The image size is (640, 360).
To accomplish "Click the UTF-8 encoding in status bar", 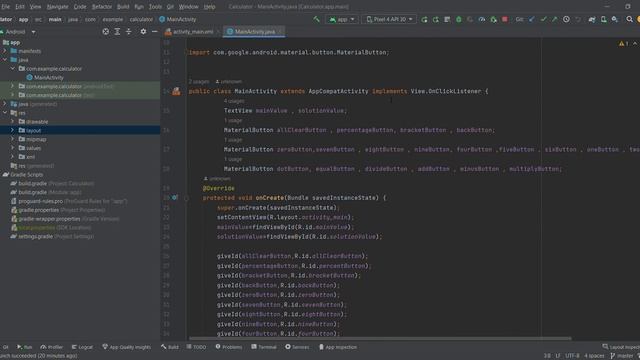I will pos(572,356).
